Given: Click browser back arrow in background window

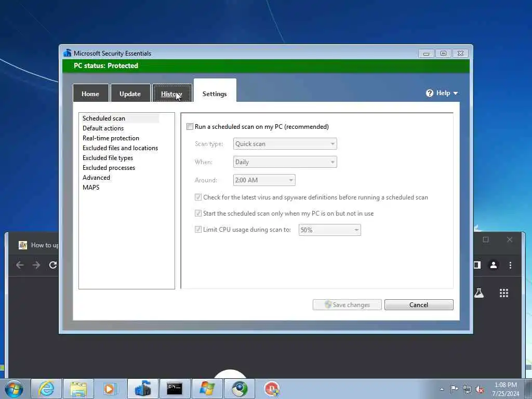Looking at the screenshot, I should 20,265.
